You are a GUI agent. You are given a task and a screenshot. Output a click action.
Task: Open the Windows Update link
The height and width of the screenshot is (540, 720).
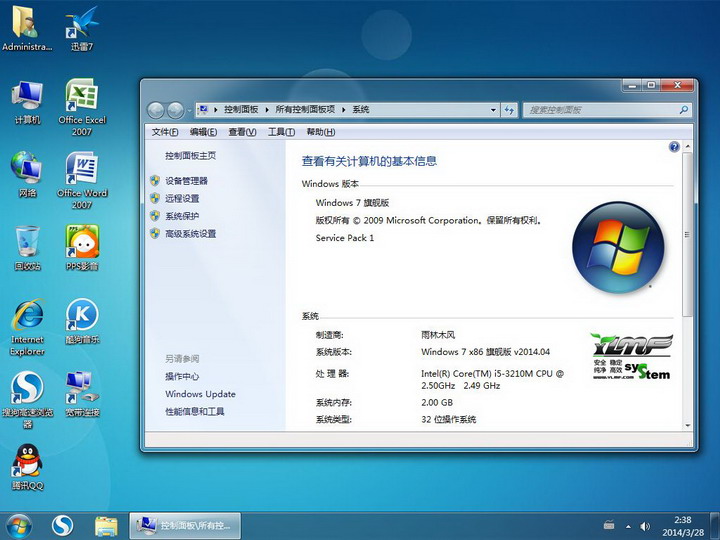(200, 394)
